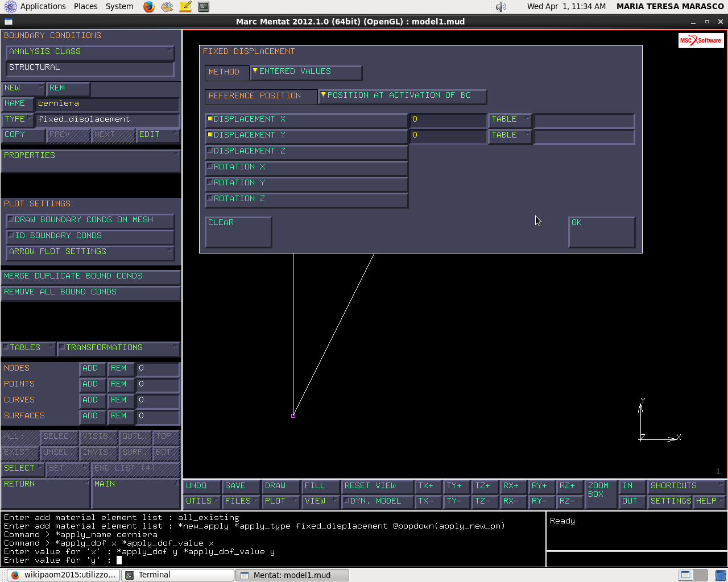Zoom IN on the model
Viewport: 728px width, 582px height.
(x=632, y=486)
